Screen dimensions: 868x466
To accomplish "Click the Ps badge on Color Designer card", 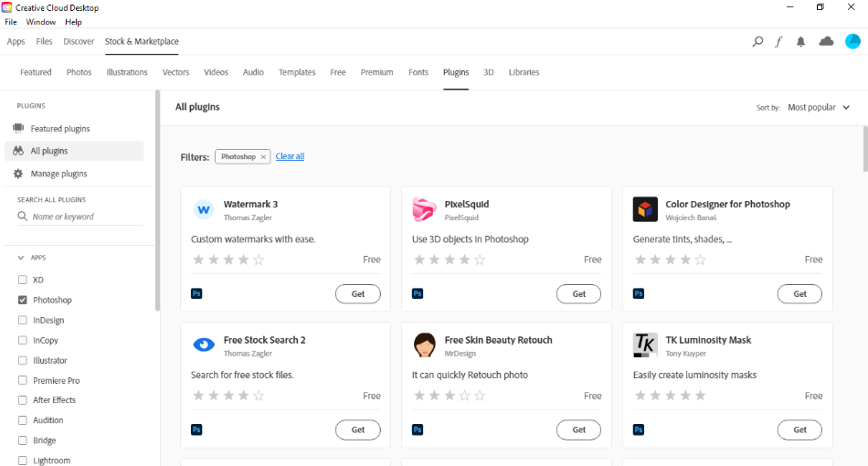I will [639, 293].
